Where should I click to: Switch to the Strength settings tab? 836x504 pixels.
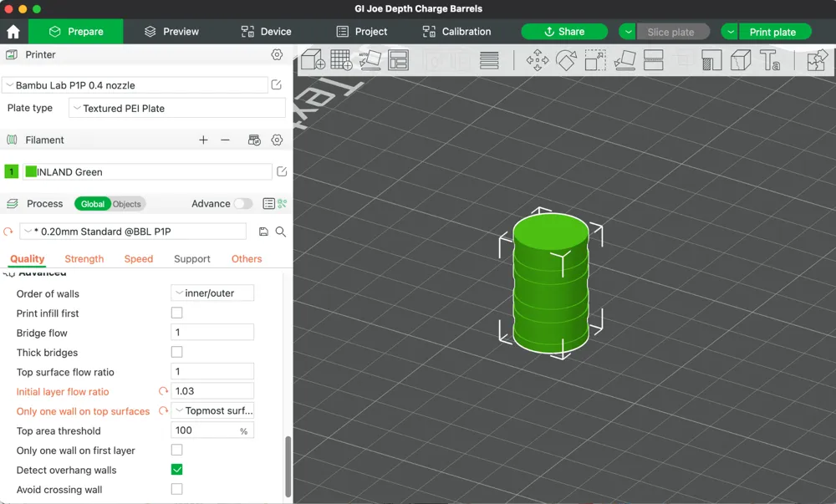point(84,259)
